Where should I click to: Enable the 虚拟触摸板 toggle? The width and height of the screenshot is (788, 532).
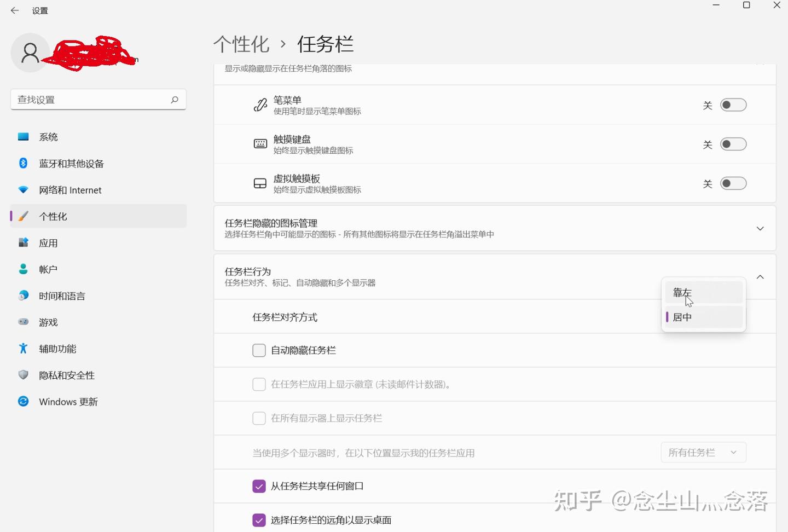tap(733, 183)
